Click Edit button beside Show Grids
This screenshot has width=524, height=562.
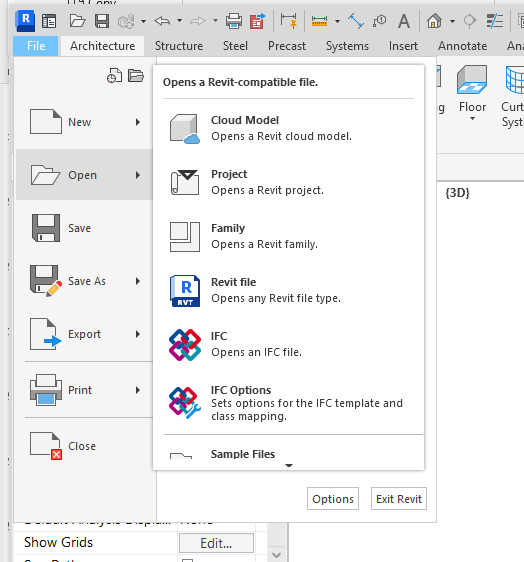pyautogui.click(x=216, y=543)
